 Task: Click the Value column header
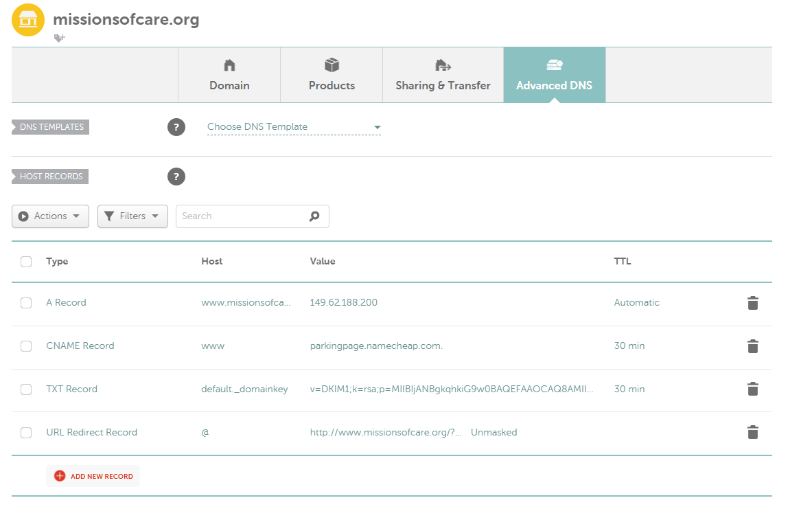[x=323, y=261]
